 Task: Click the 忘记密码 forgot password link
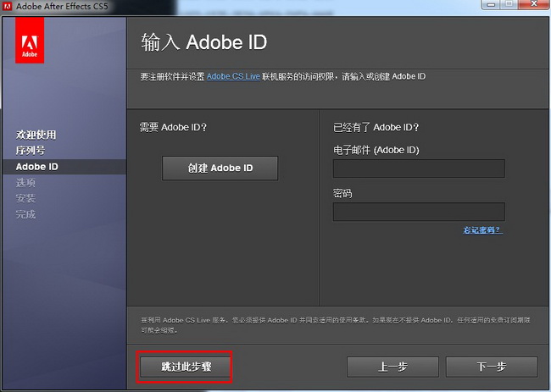(x=482, y=230)
